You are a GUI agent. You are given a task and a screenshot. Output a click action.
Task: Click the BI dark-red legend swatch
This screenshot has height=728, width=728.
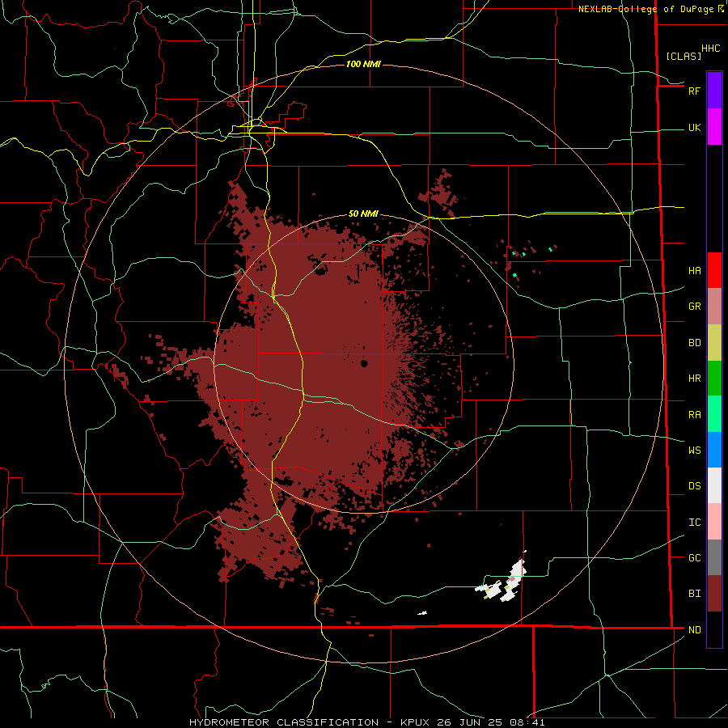(714, 594)
